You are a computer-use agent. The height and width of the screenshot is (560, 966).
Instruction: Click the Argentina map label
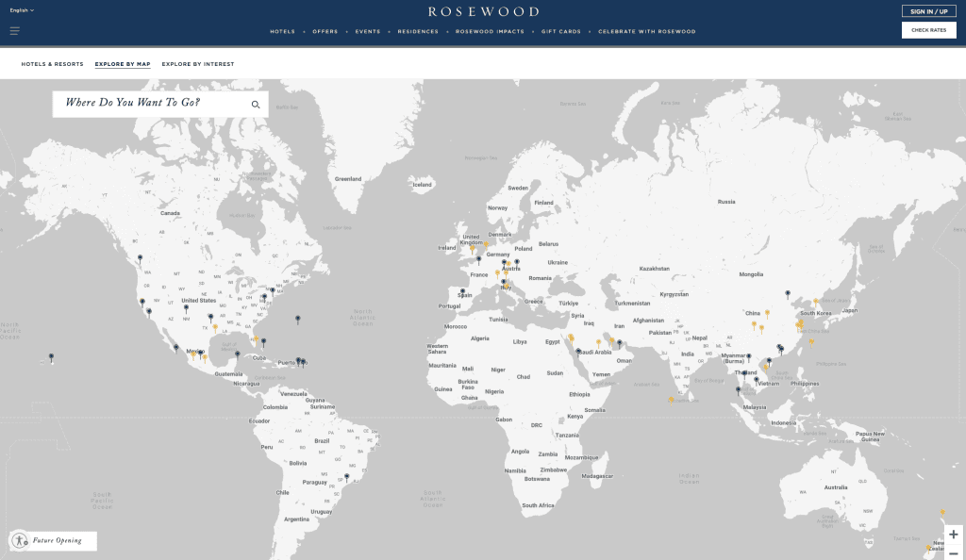coord(296,519)
